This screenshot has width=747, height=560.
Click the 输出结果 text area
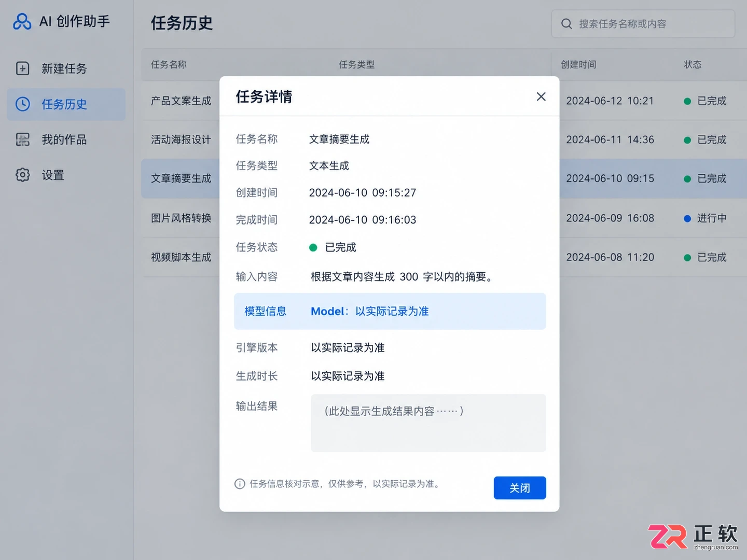(428, 423)
